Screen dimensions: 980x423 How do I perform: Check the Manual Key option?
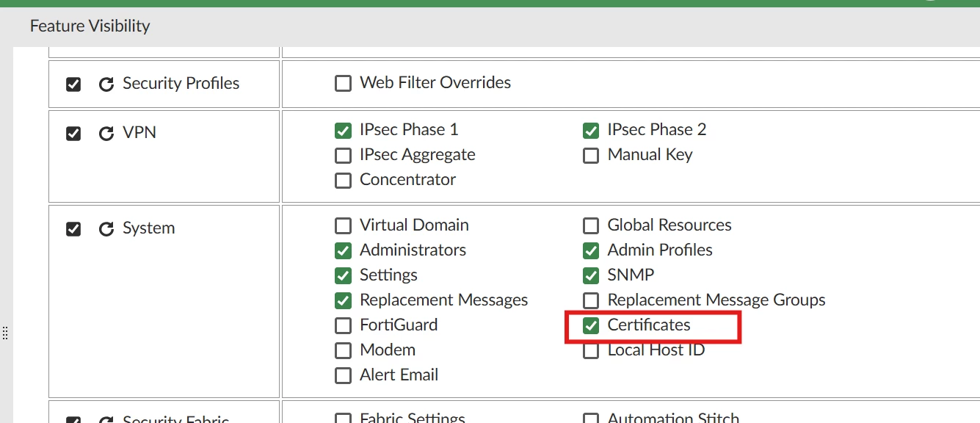coord(591,156)
